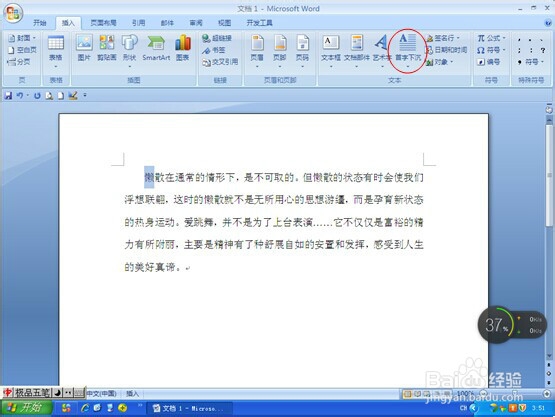The image size is (555, 417).
Task: Open the 视图 ribbon tab
Action: (x=224, y=23)
